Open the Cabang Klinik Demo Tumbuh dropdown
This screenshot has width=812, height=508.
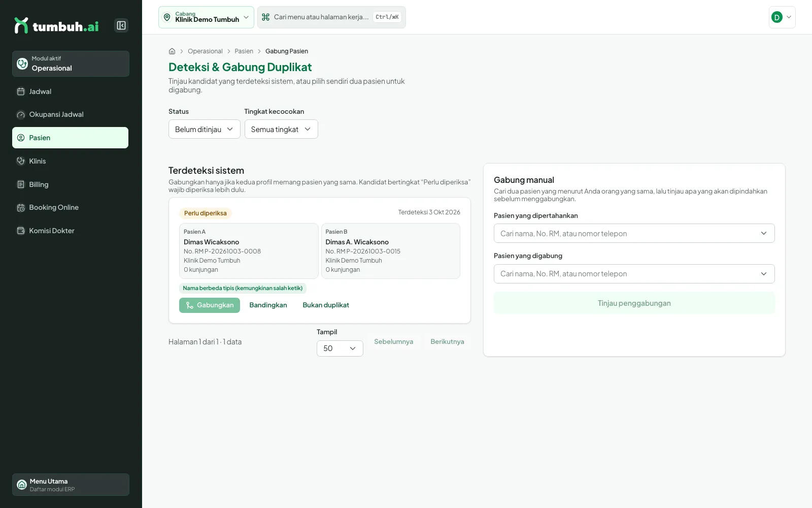click(206, 17)
